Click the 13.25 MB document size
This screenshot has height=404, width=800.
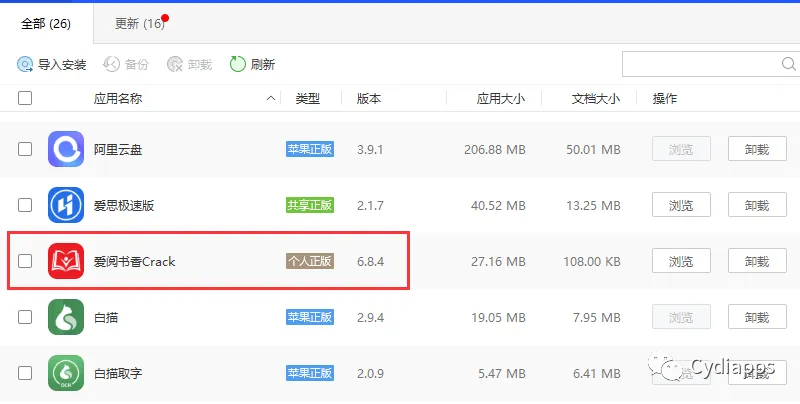pos(593,206)
